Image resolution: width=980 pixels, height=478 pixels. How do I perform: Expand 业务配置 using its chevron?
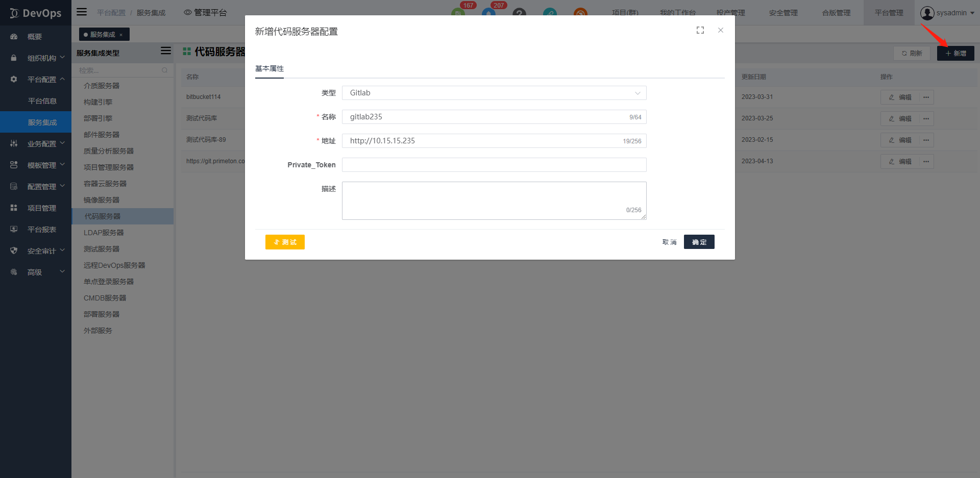[x=62, y=143]
